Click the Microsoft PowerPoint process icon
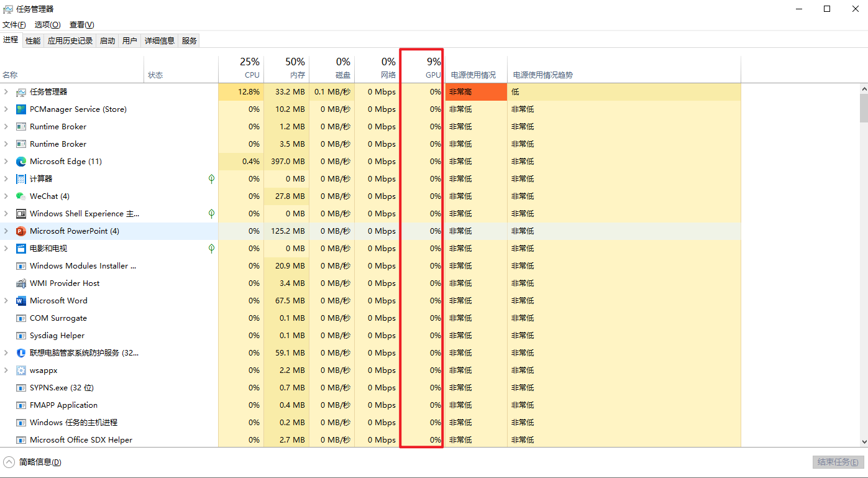The height and width of the screenshot is (478, 868). pyautogui.click(x=21, y=231)
